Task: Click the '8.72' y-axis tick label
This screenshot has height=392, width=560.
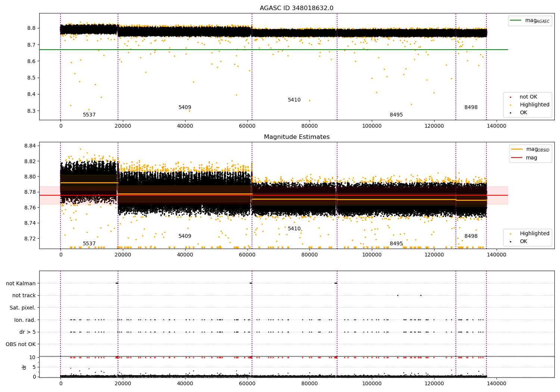Action: tap(29, 239)
